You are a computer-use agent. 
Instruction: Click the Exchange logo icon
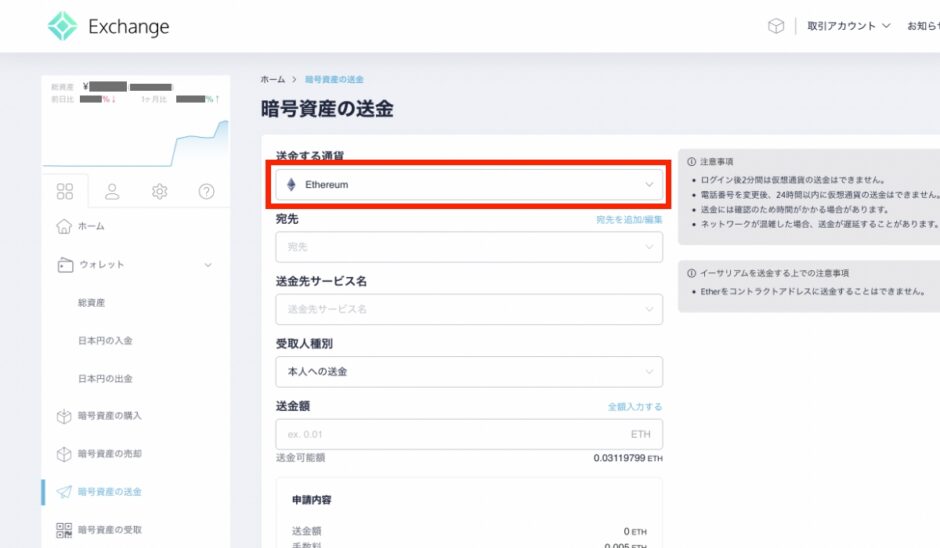point(62,26)
